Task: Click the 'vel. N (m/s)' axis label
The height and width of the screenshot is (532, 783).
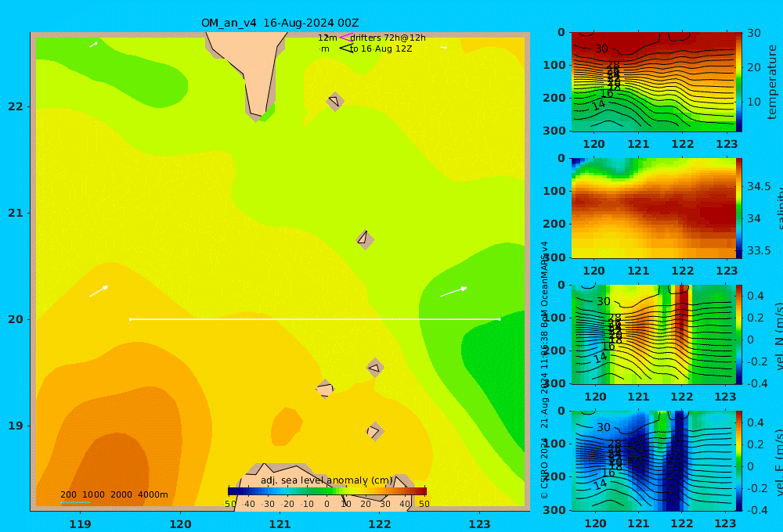Action: (x=779, y=336)
